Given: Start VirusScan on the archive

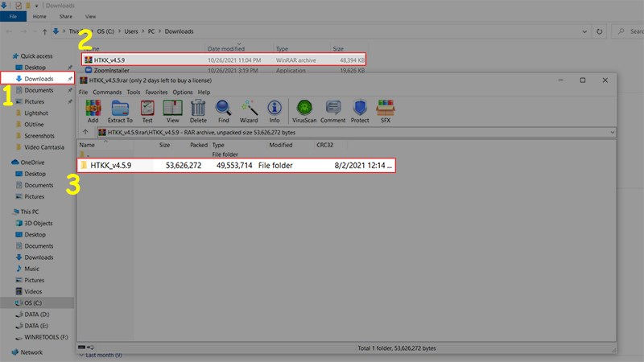Looking at the screenshot, I should (x=304, y=111).
